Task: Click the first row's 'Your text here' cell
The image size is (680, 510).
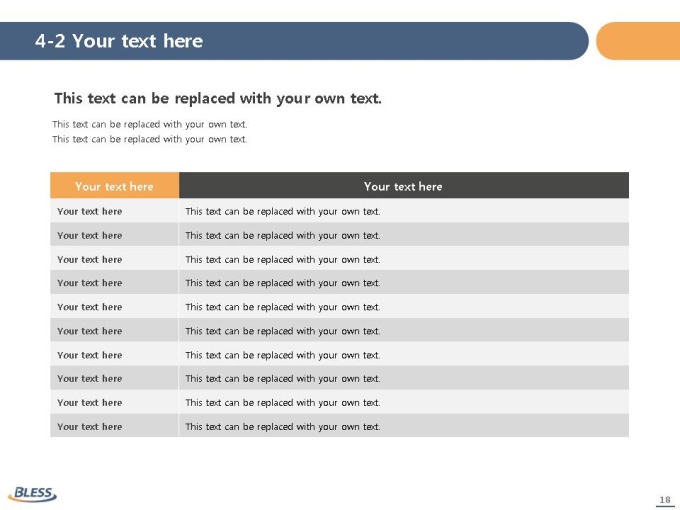Action: pos(114,211)
